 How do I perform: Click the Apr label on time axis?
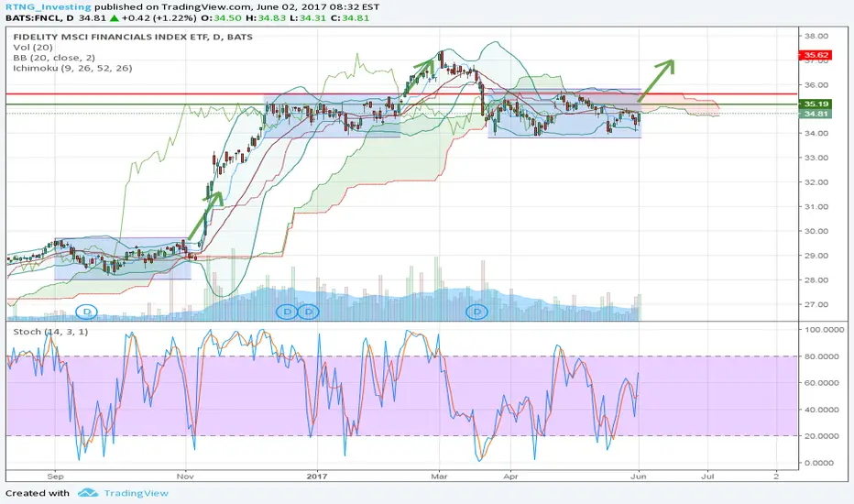click(510, 477)
